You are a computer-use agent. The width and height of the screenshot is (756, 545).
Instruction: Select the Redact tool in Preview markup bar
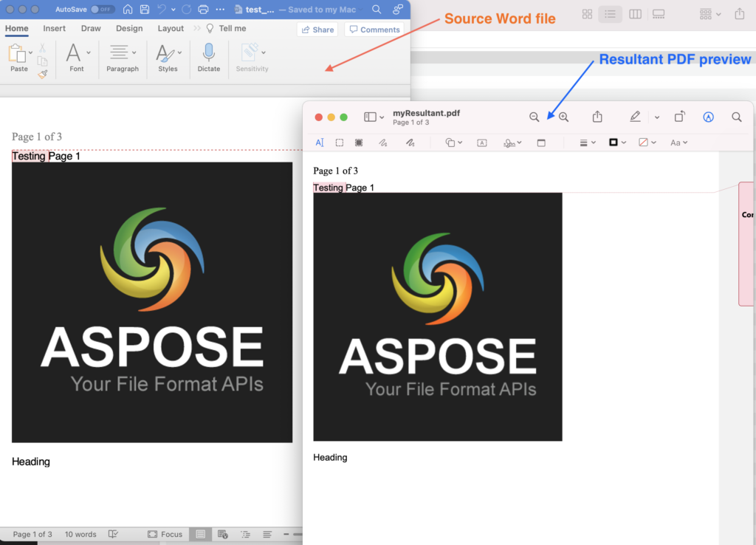pyautogui.click(x=359, y=143)
